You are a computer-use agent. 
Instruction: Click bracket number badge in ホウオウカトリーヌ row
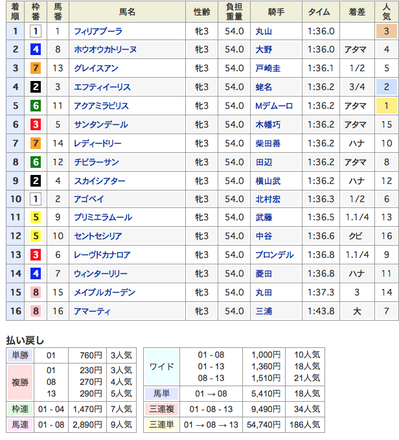tap(36, 50)
